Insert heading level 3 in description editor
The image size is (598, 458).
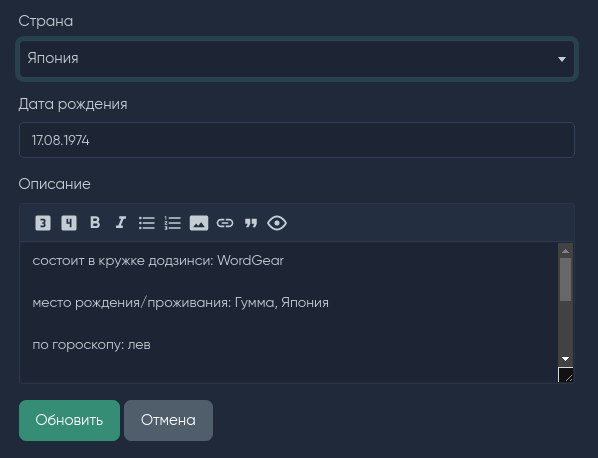pos(43,223)
